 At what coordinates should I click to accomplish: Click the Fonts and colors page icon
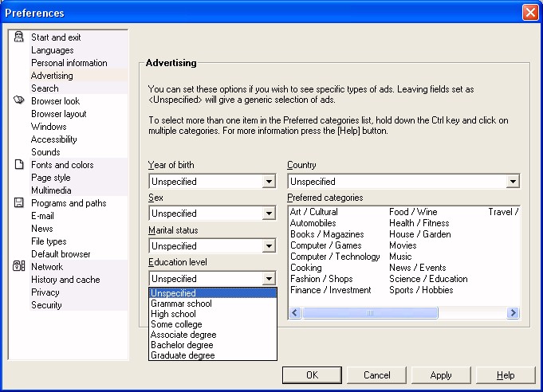(x=19, y=165)
